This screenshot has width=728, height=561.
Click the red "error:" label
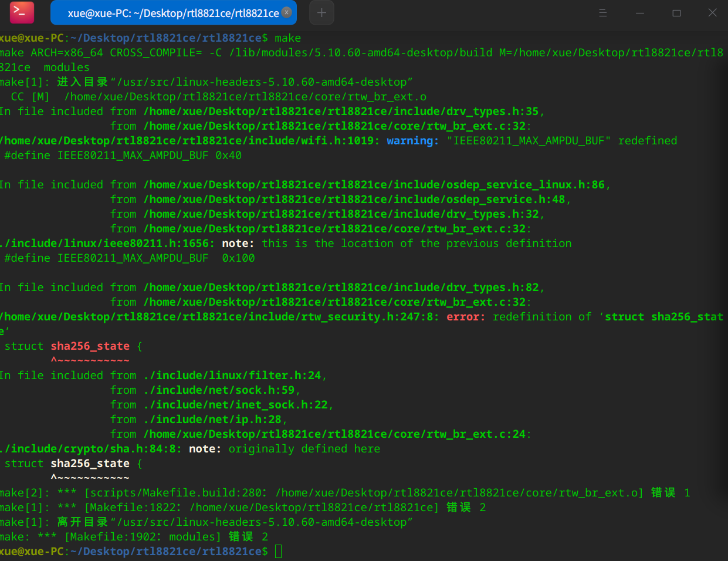466,317
